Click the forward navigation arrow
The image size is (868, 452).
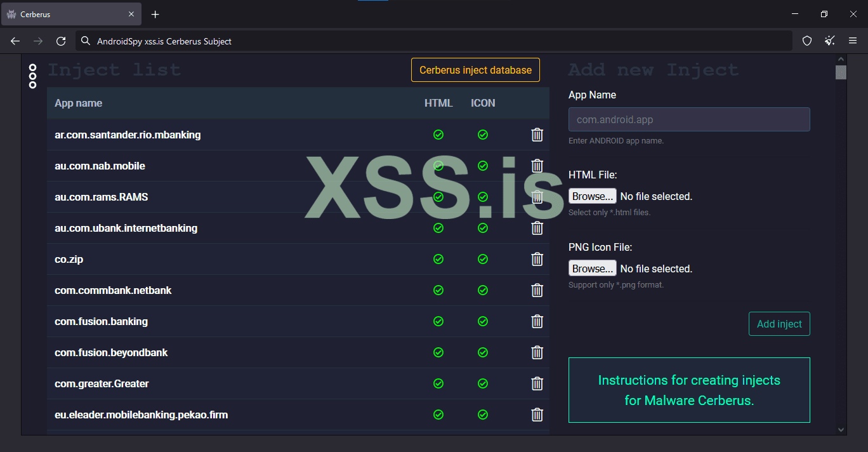38,41
